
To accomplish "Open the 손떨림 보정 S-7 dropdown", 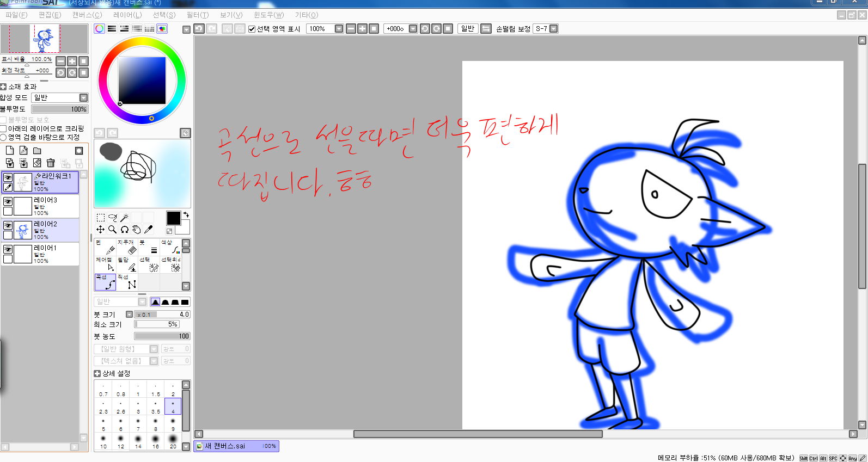I will pyautogui.click(x=554, y=29).
